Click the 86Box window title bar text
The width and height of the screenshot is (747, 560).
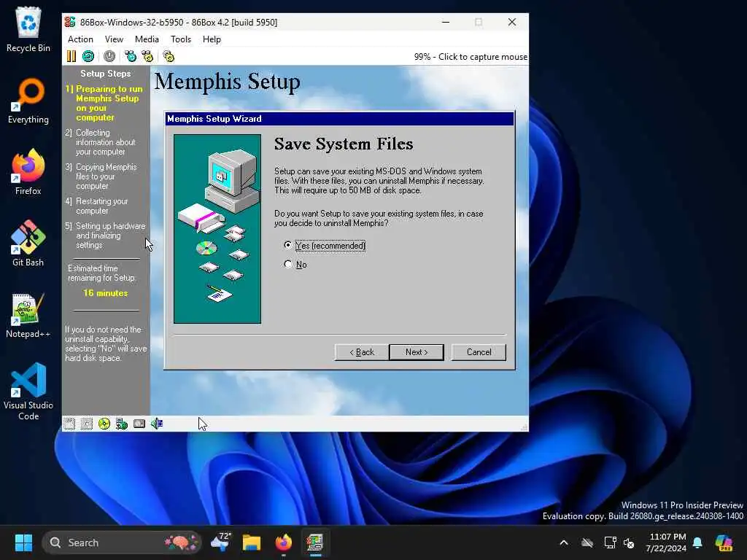179,23
